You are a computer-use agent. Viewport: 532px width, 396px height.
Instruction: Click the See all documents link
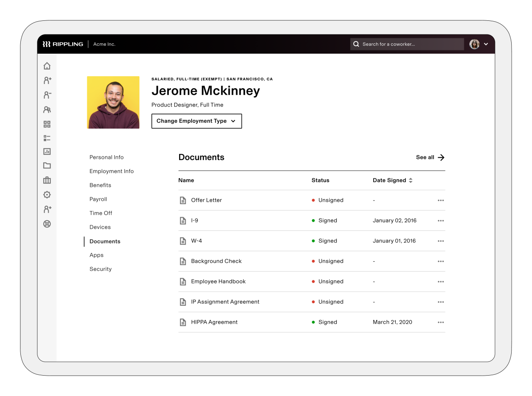click(430, 157)
